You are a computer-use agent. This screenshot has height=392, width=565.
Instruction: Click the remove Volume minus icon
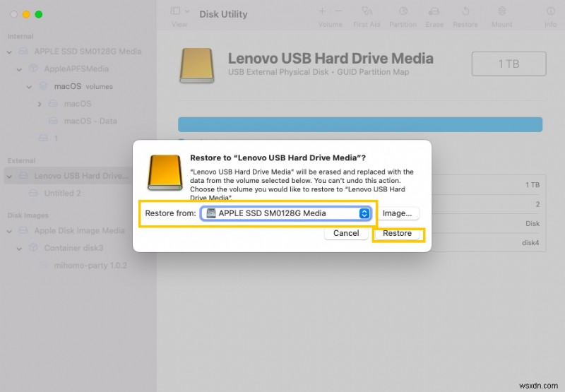pyautogui.click(x=338, y=11)
